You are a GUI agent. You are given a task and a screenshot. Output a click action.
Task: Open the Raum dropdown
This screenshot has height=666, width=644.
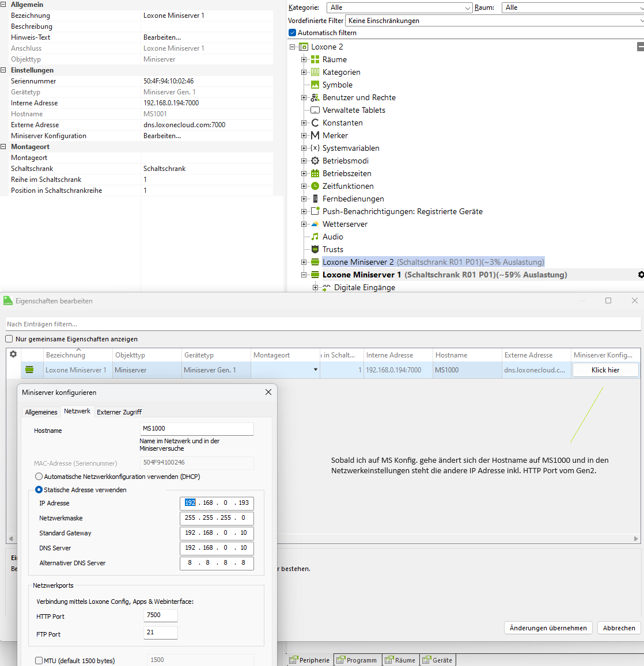click(573, 7)
